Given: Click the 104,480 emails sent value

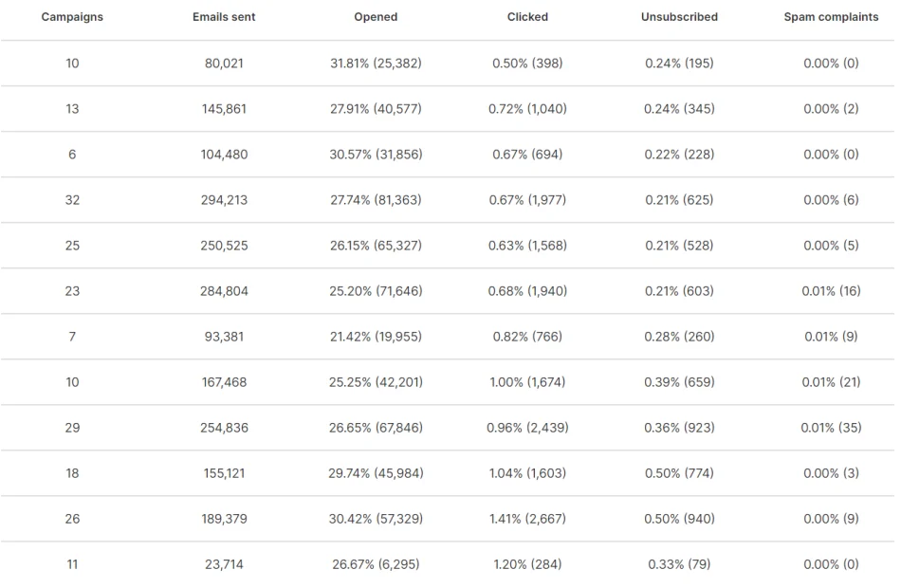Looking at the screenshot, I should click(224, 155).
